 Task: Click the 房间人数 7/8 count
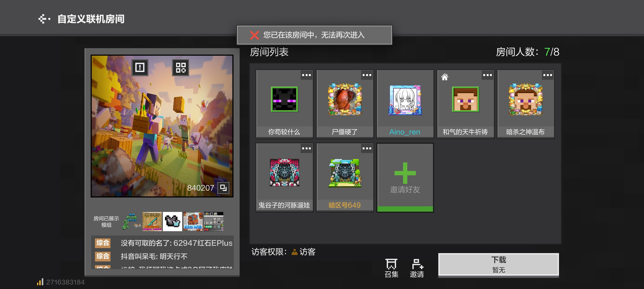[x=527, y=52]
